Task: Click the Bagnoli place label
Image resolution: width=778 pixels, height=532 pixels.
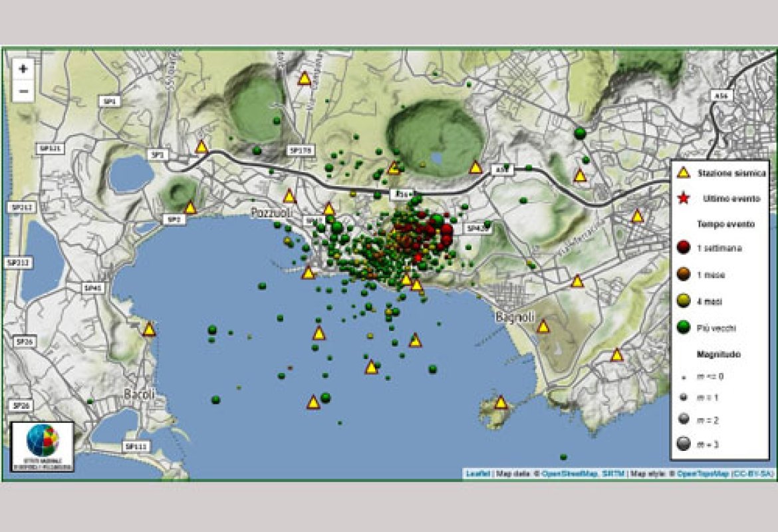Action: pos(515,318)
